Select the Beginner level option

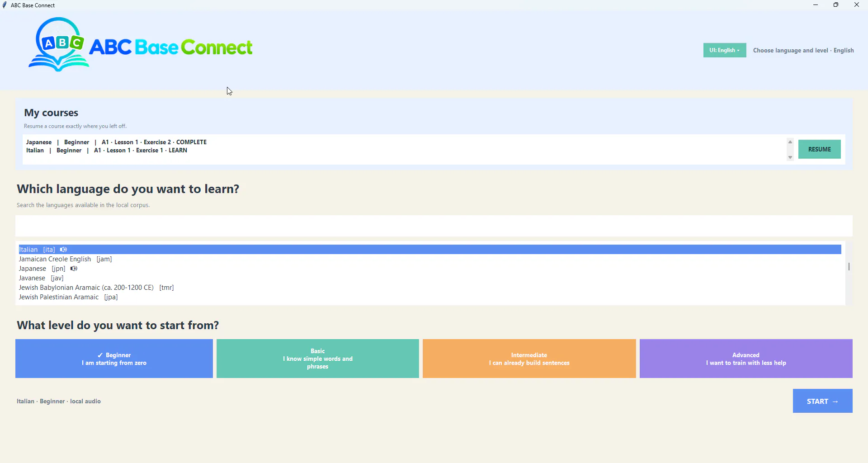(x=114, y=359)
